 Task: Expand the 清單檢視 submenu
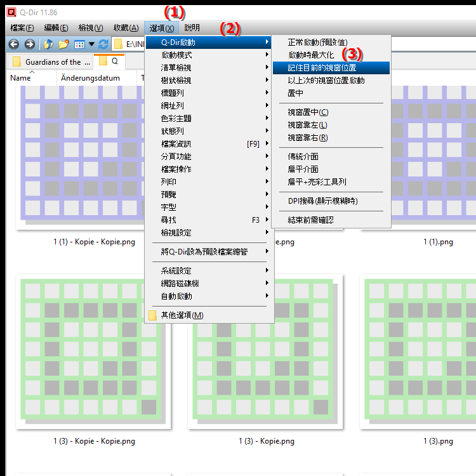pyautogui.click(x=209, y=68)
